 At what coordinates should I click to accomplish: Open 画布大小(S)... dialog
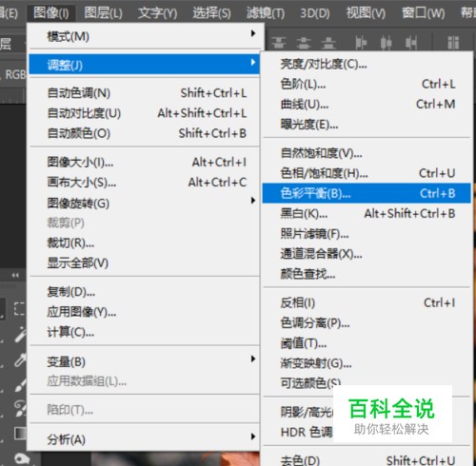(145, 183)
